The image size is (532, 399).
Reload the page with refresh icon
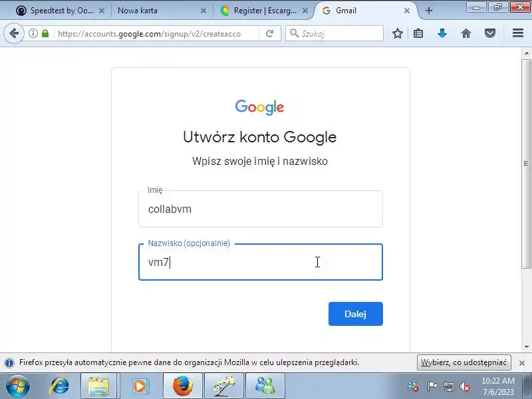(x=270, y=33)
